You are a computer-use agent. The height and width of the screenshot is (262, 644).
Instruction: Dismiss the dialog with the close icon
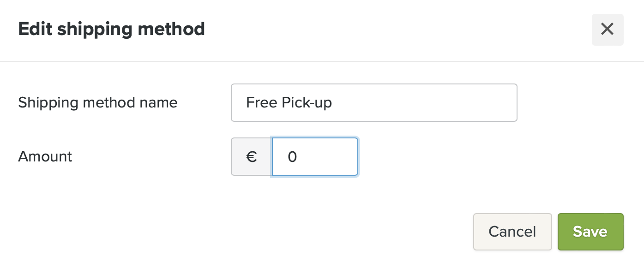[607, 30]
